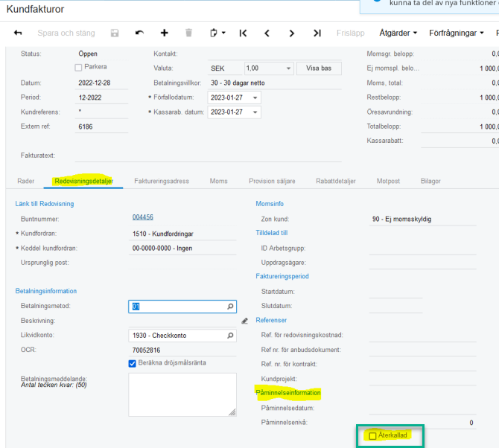Click the Påminnelsedatum field
The width and height of the screenshot is (499, 448).
[422, 408]
